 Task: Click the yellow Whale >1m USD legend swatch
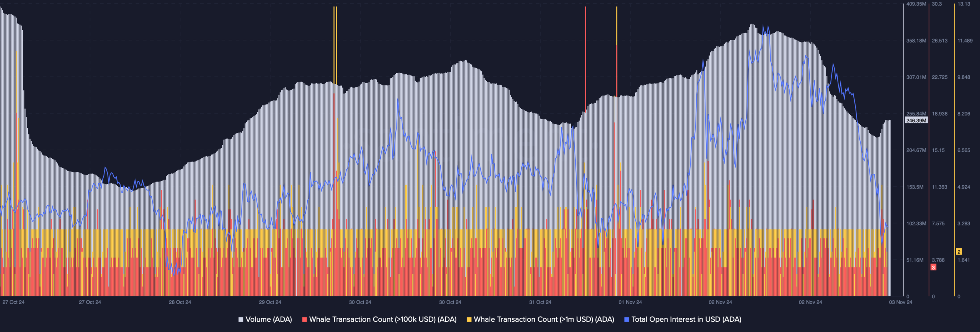(x=469, y=319)
